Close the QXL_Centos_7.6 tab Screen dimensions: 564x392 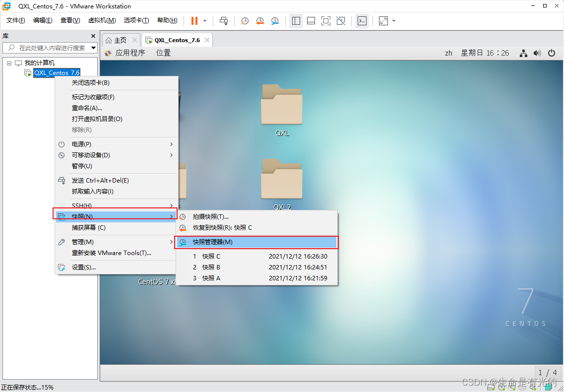(207, 40)
